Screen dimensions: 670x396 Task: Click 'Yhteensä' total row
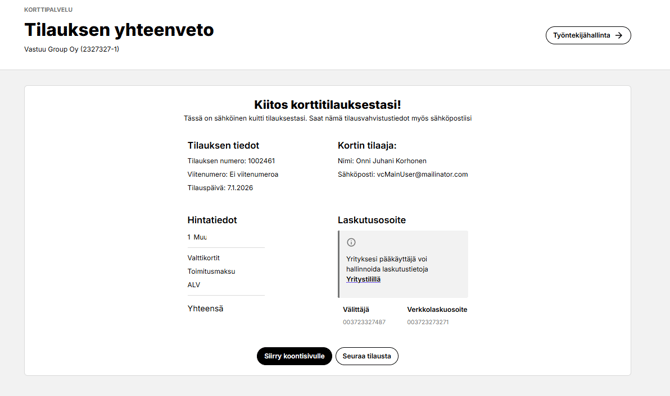[x=205, y=308]
